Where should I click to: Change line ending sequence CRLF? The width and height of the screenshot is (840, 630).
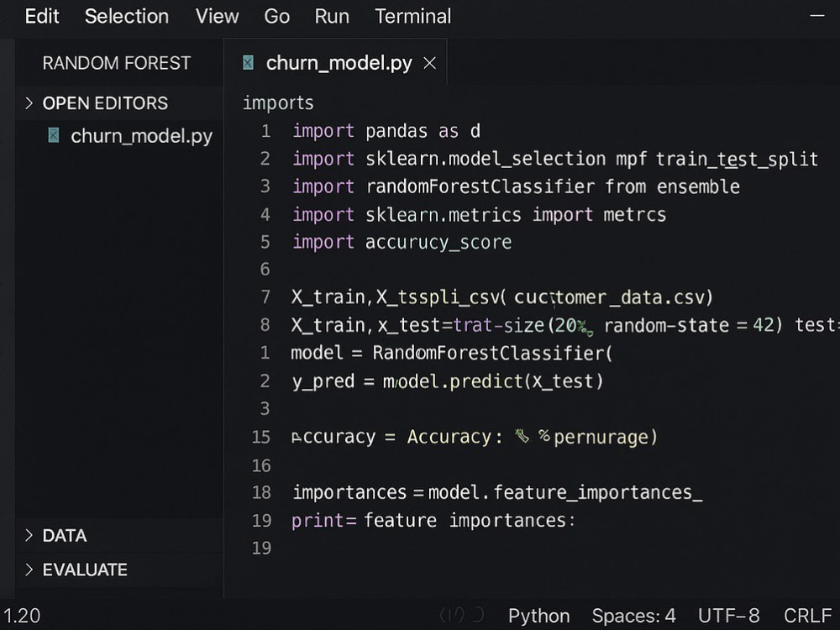(807, 616)
